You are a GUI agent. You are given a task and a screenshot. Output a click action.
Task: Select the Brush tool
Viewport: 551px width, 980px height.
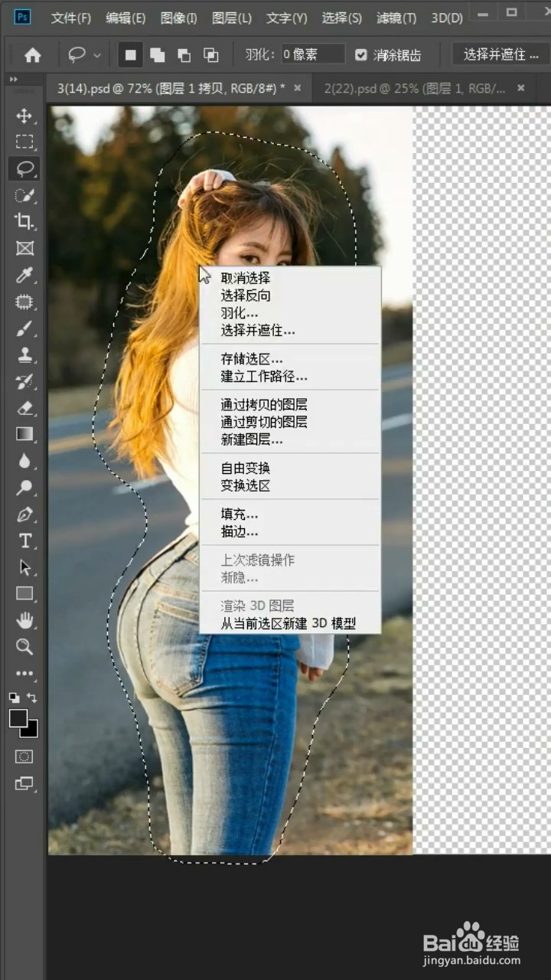point(24,328)
